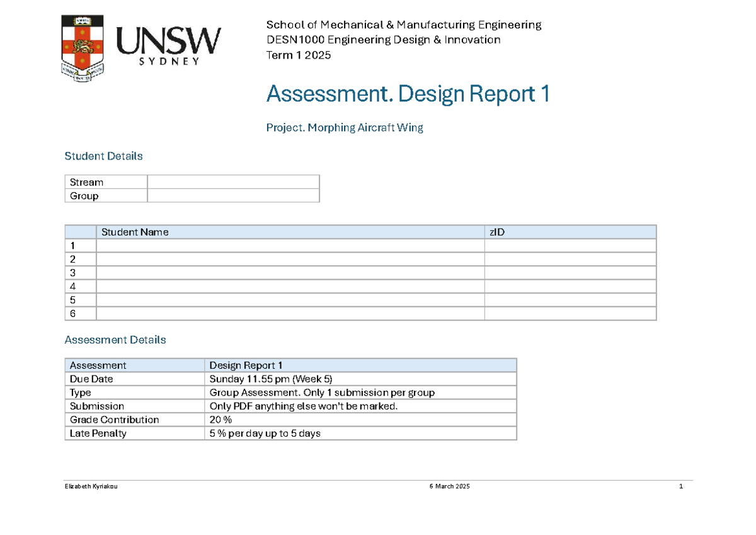Screen dimensions: 756x535
Task: Click the 'Due Date' label cell
Action: [x=135, y=379]
